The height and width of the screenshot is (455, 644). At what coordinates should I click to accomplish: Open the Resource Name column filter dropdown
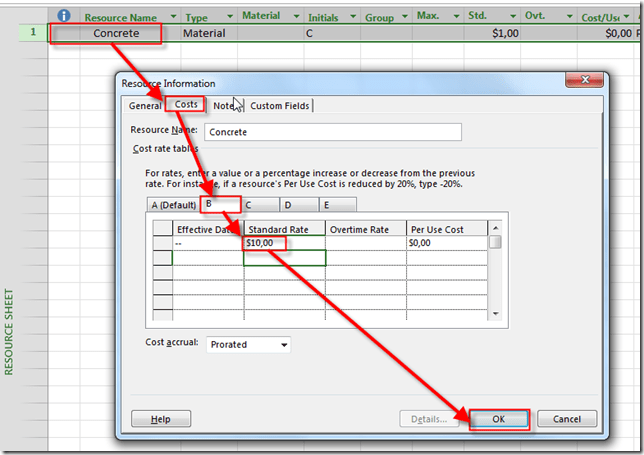coord(171,17)
